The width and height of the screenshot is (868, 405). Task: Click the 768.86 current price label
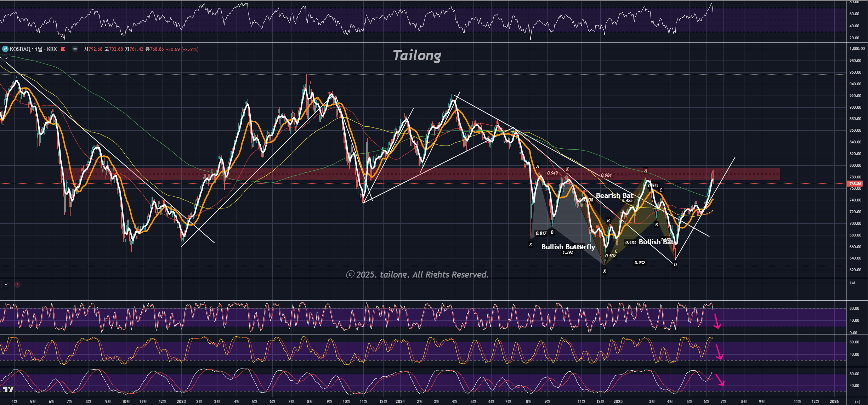coord(855,184)
